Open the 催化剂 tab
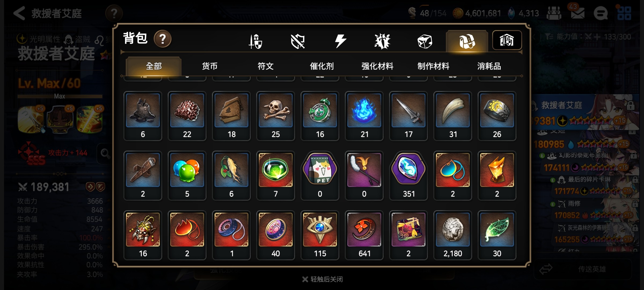The width and height of the screenshot is (644, 290). click(322, 66)
